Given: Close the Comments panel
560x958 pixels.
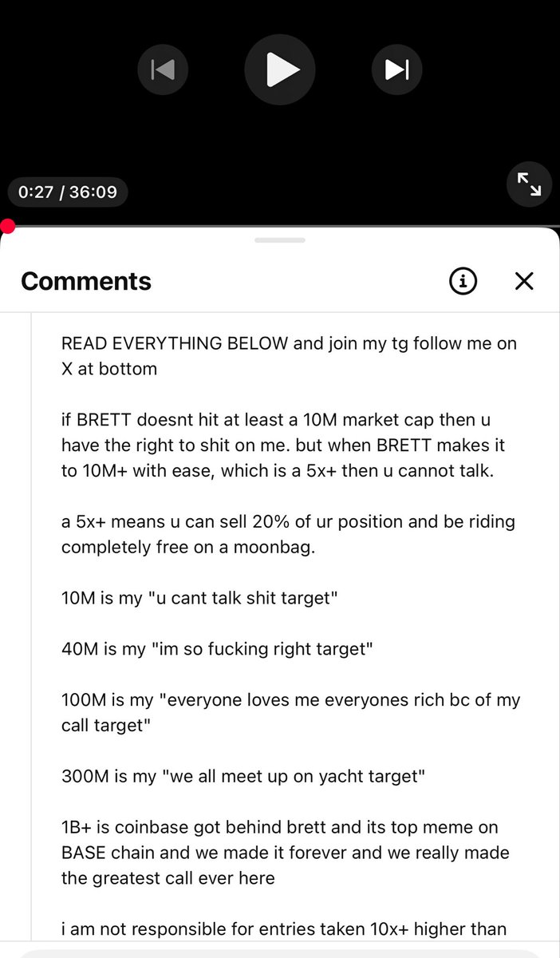Looking at the screenshot, I should tap(524, 281).
